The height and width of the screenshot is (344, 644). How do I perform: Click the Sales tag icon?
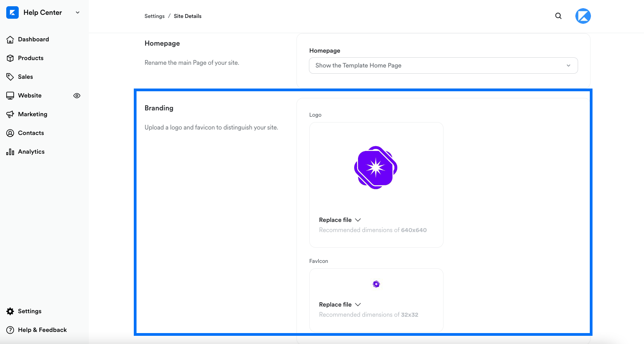[x=10, y=77]
